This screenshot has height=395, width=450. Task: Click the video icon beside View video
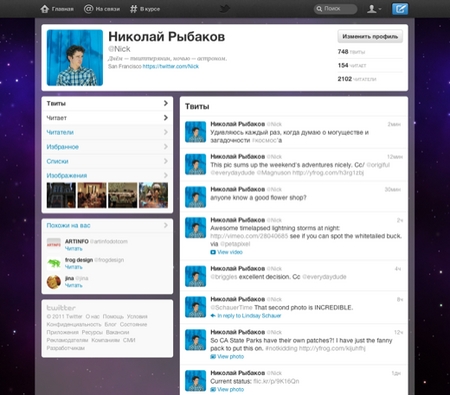213,252
